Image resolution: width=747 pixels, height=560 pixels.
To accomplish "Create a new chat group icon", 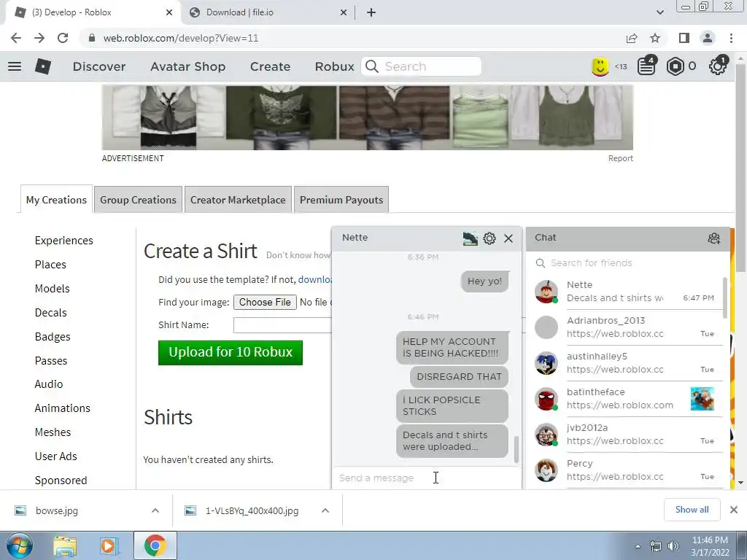I will click(x=713, y=238).
